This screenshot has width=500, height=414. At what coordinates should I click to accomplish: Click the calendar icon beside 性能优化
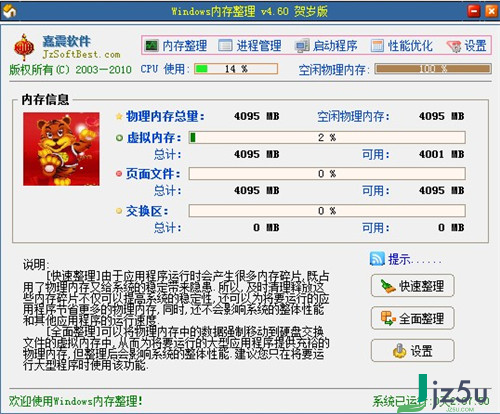tap(377, 46)
